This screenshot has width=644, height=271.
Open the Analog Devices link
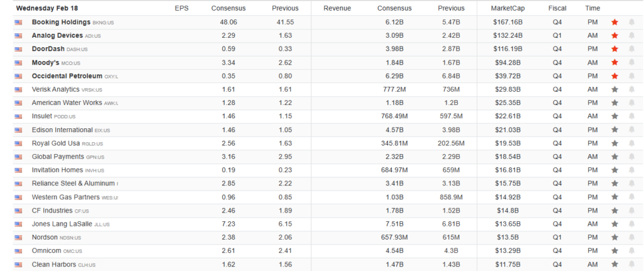point(57,36)
